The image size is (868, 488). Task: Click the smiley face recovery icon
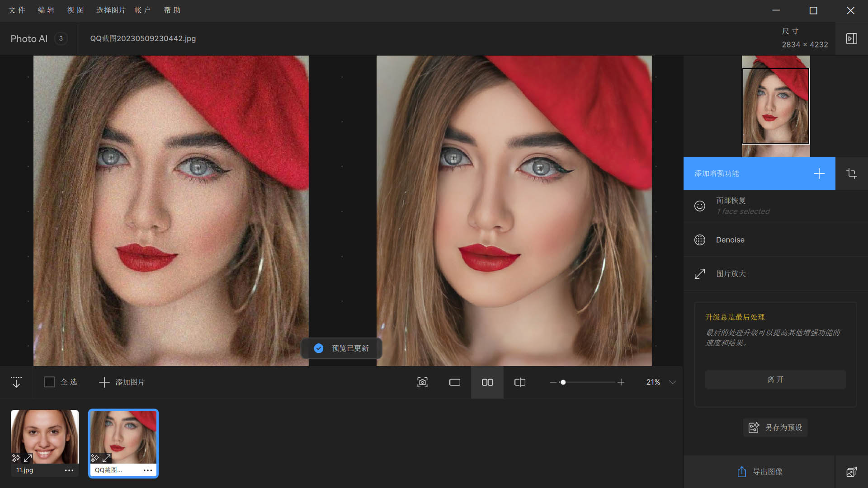tap(699, 206)
